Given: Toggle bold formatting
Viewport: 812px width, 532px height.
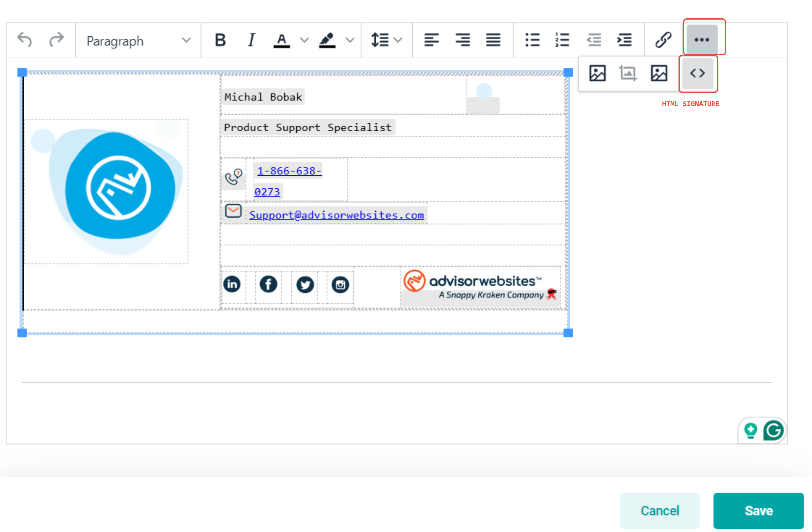Looking at the screenshot, I should point(220,40).
